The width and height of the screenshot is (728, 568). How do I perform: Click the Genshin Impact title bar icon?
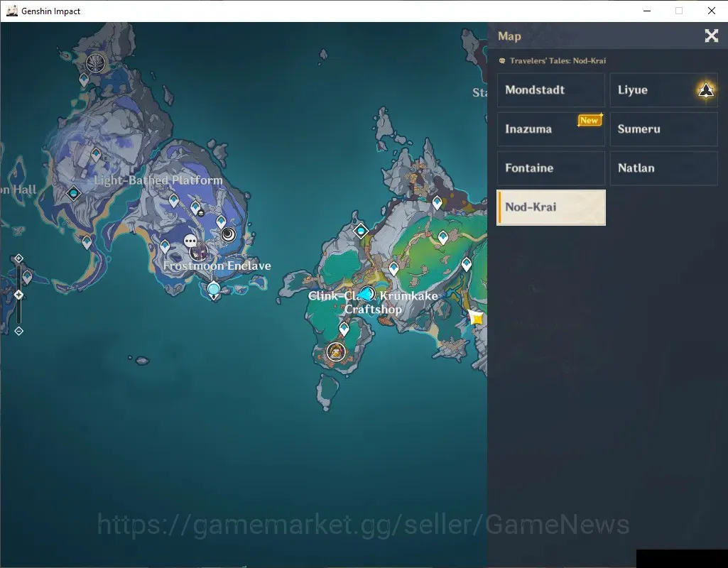11,11
